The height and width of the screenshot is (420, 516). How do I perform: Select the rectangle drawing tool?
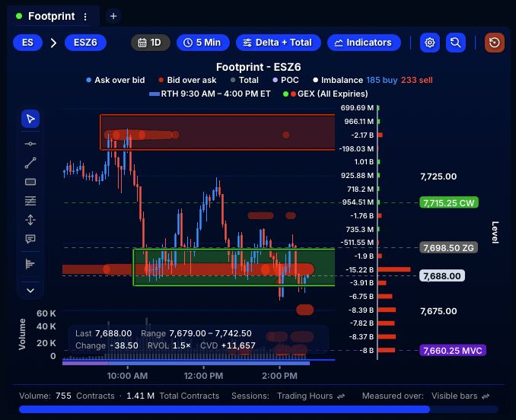(x=30, y=182)
